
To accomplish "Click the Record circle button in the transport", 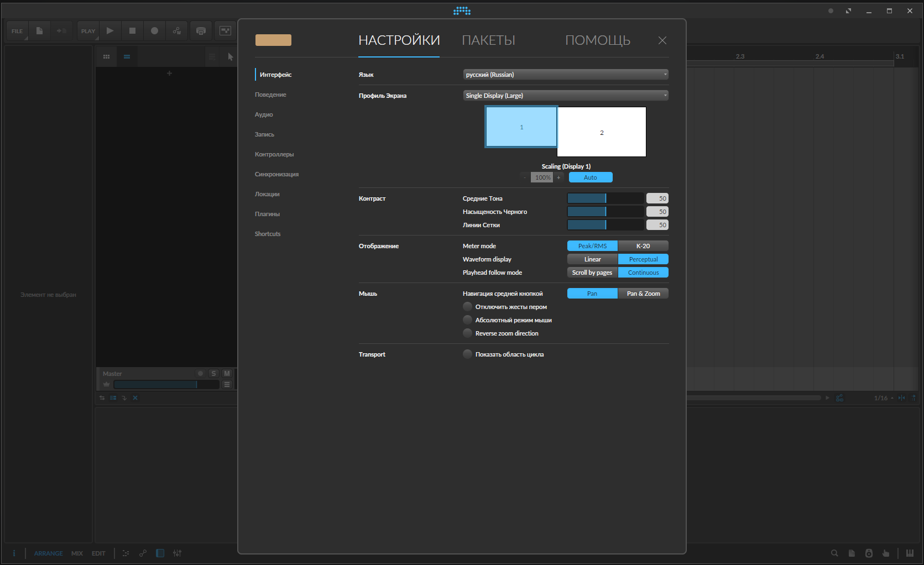I will click(x=154, y=31).
